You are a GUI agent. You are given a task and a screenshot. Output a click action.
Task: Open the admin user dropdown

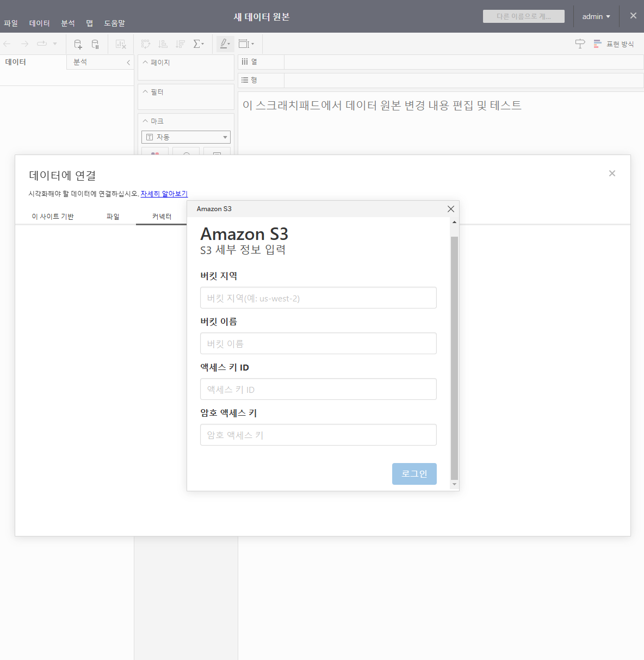pyautogui.click(x=596, y=17)
